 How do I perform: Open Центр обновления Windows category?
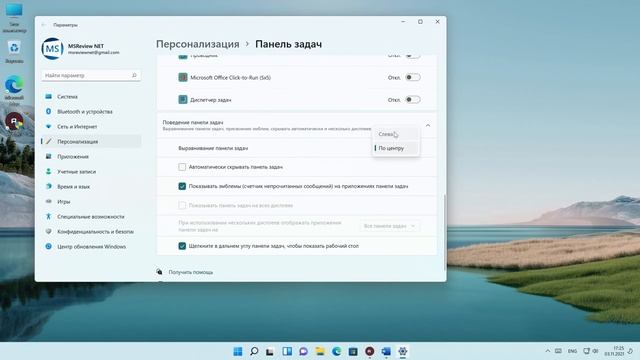pyautogui.click(x=91, y=247)
